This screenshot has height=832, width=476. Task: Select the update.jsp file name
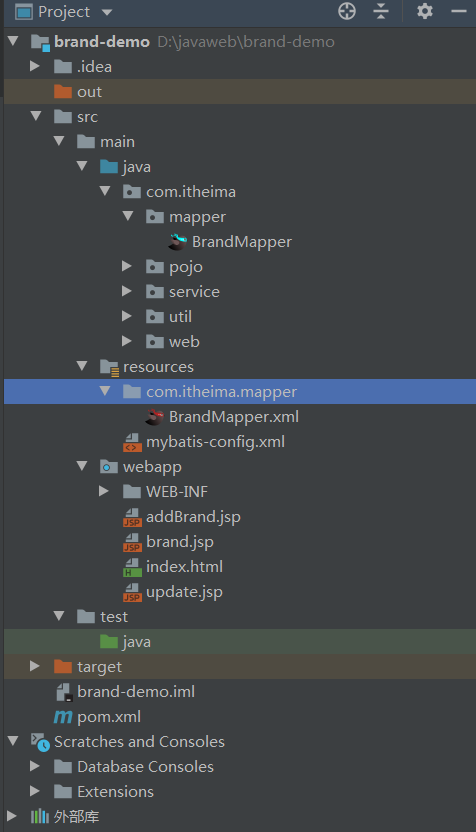tap(184, 592)
